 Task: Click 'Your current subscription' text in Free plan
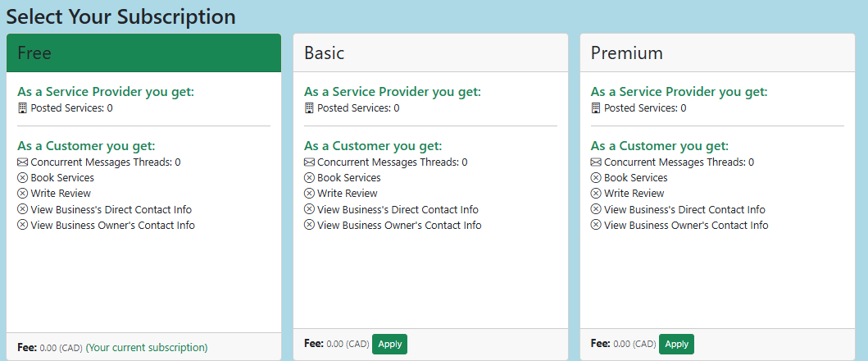pyautogui.click(x=147, y=348)
